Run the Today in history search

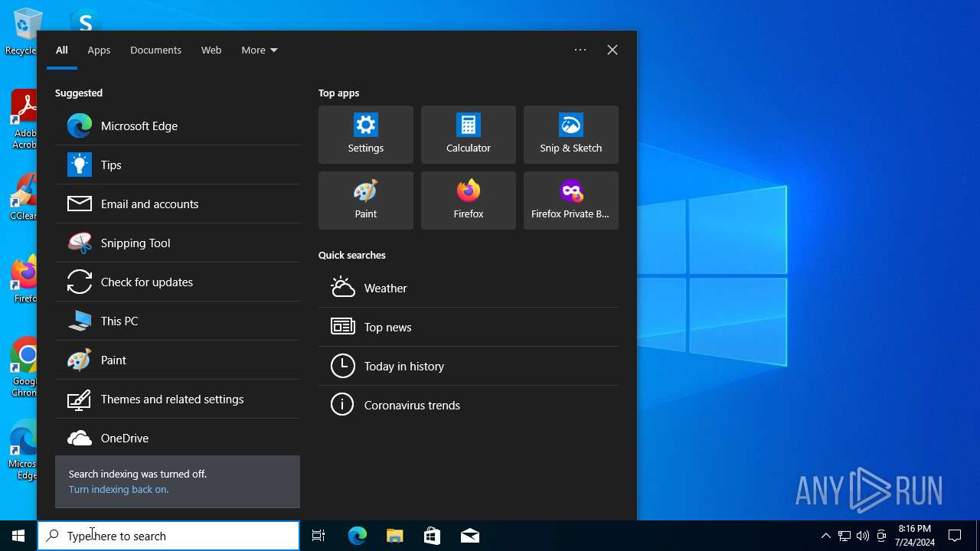coord(469,366)
